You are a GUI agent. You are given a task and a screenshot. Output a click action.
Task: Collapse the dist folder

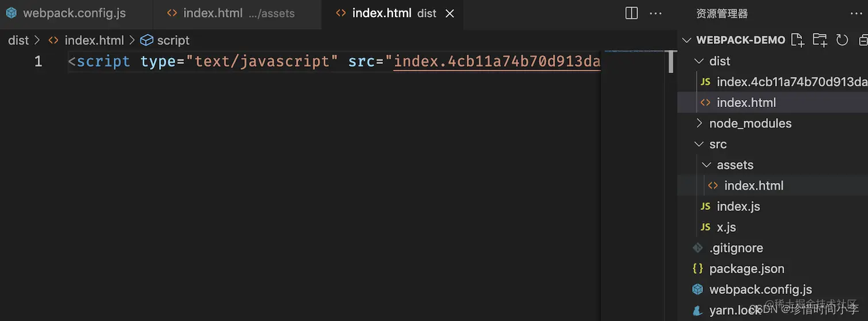(698, 61)
